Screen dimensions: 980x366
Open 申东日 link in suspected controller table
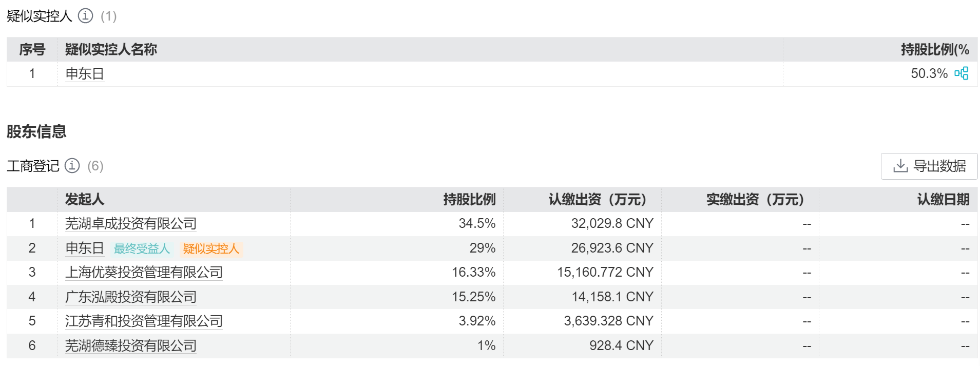click(x=85, y=74)
